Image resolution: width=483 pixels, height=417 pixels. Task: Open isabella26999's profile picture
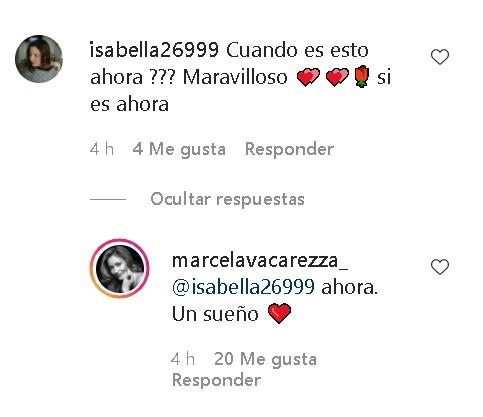(x=39, y=59)
